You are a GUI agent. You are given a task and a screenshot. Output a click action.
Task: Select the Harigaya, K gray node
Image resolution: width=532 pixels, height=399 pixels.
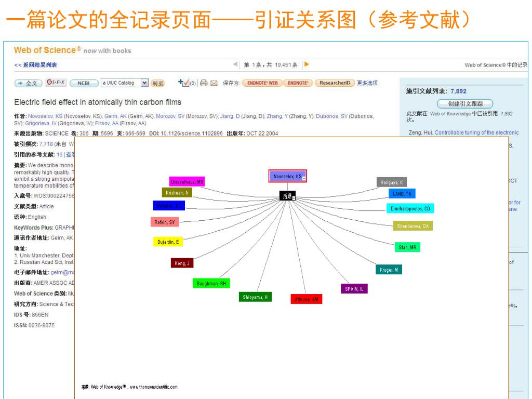392,182
